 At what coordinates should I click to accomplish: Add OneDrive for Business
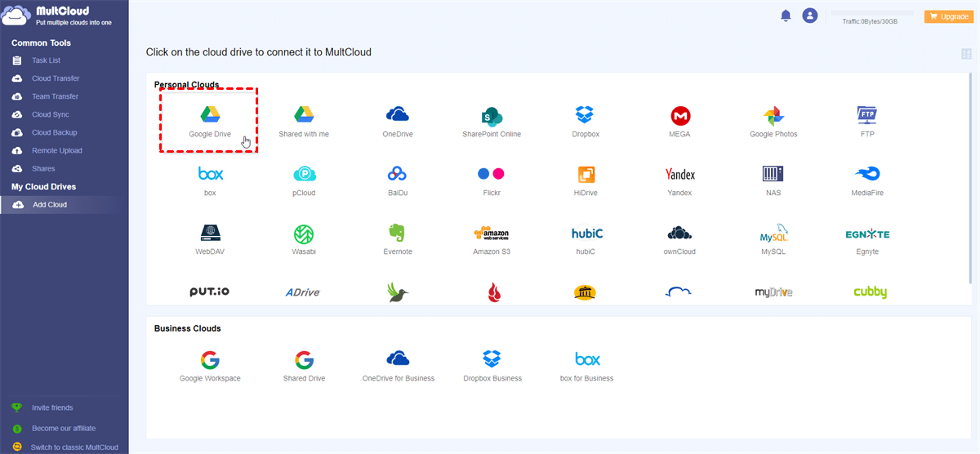(398, 367)
